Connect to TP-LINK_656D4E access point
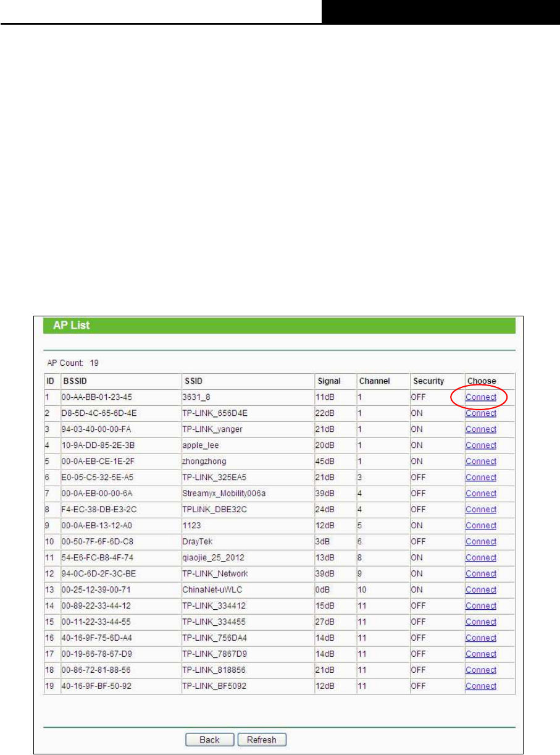 [x=481, y=413]
